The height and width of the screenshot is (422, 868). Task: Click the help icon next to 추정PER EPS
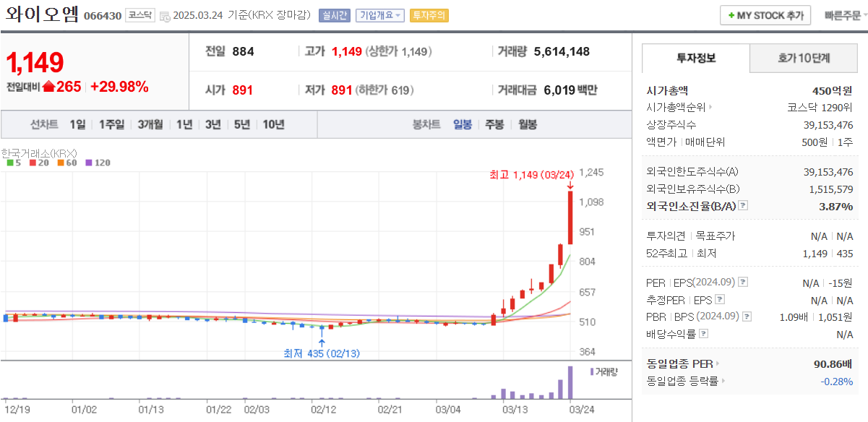tap(720, 299)
